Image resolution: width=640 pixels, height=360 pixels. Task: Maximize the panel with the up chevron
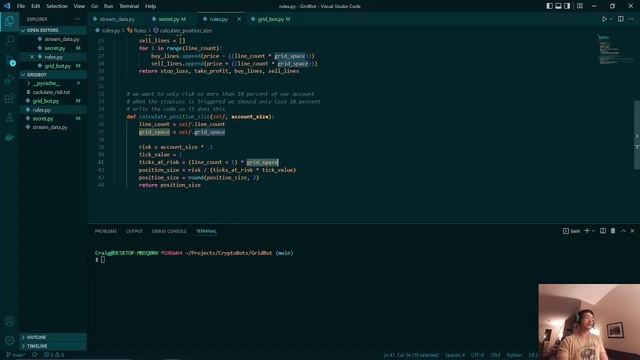623,231
